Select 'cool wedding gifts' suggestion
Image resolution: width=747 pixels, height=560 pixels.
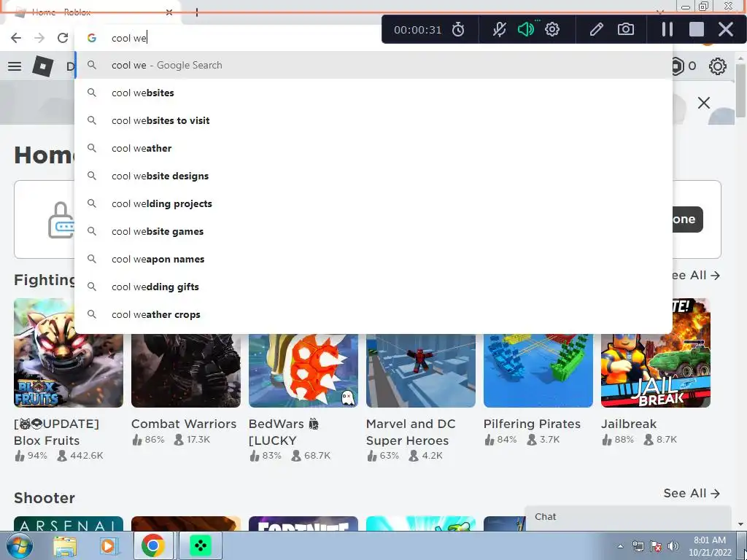click(x=373, y=287)
